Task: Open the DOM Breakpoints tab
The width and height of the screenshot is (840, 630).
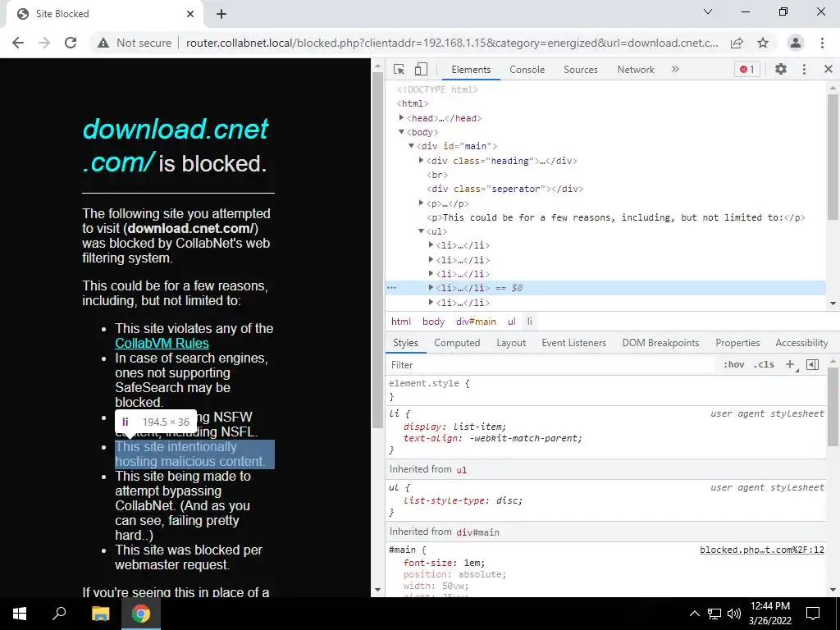Action: tap(660, 343)
